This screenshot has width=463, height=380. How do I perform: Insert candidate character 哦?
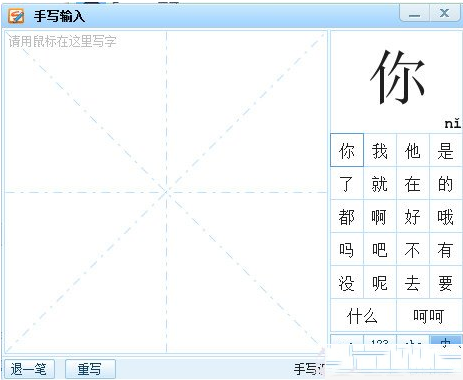click(x=446, y=217)
